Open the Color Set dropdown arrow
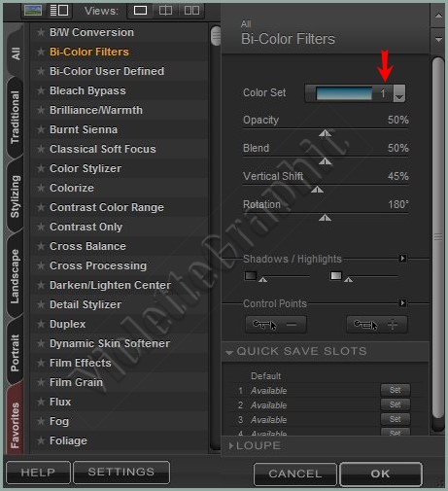Image resolution: width=448 pixels, height=491 pixels. 399,93
